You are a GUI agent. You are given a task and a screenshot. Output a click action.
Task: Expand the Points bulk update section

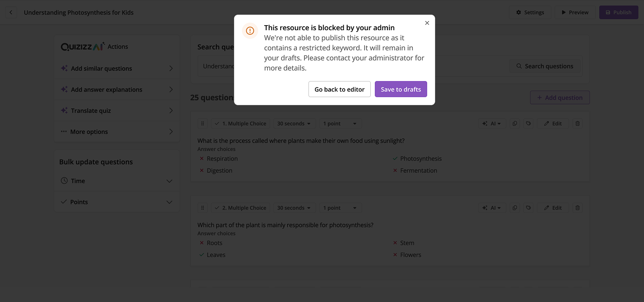click(x=117, y=201)
